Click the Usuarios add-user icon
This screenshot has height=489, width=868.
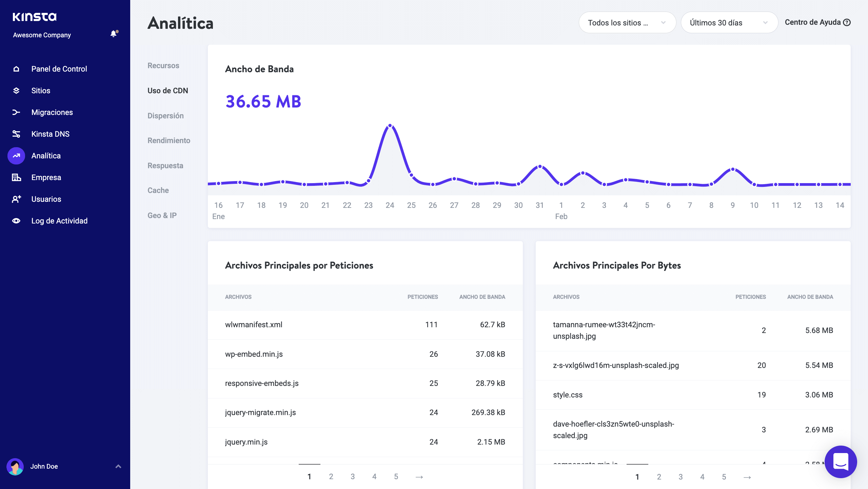coord(16,199)
